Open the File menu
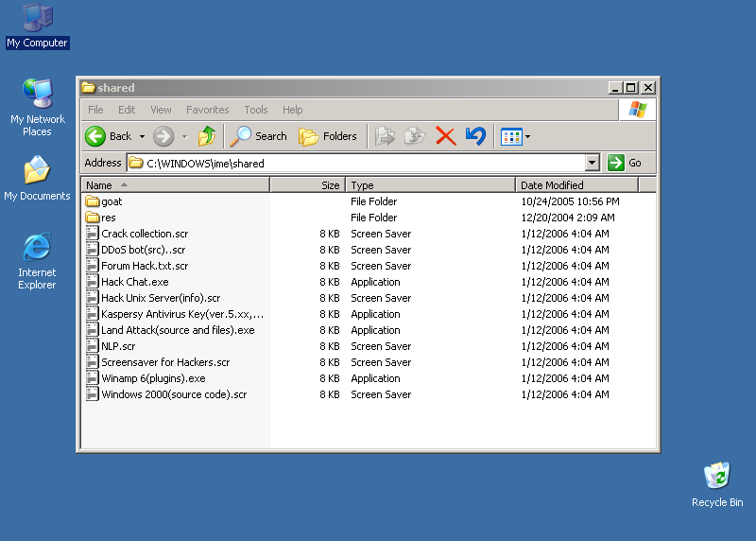 (x=95, y=110)
